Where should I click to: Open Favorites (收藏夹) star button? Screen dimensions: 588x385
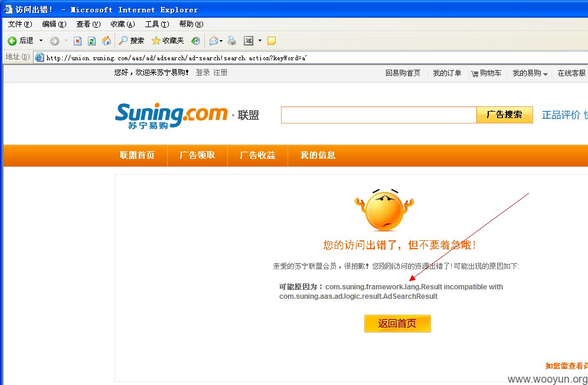tap(168, 41)
